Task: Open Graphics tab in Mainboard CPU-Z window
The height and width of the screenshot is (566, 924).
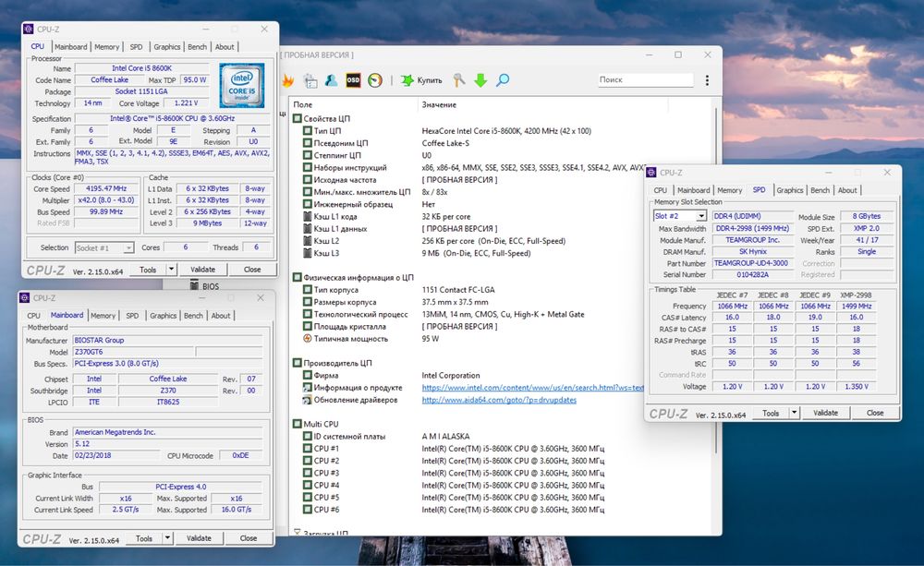Action: pyautogui.click(x=163, y=316)
